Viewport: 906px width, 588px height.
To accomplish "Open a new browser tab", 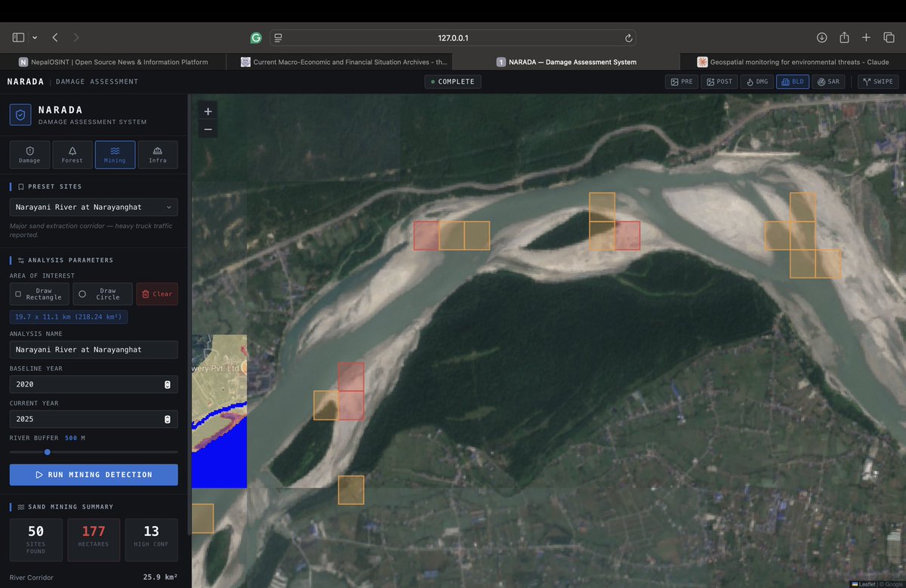I will (867, 38).
